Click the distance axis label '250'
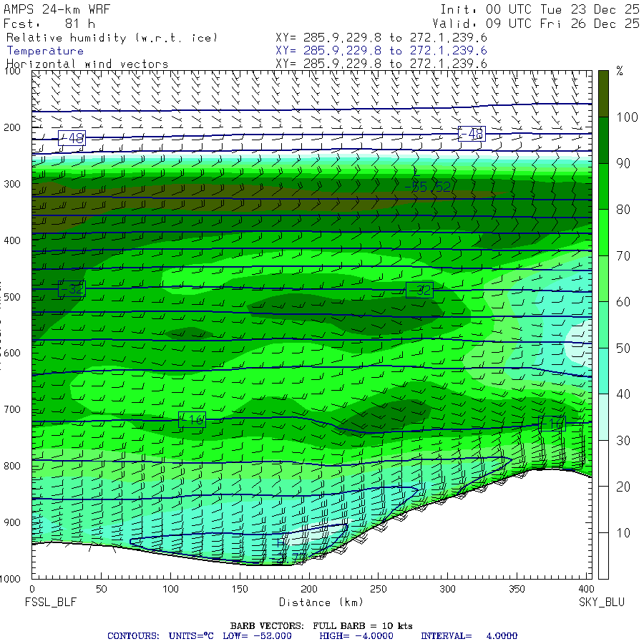 pos(379,589)
